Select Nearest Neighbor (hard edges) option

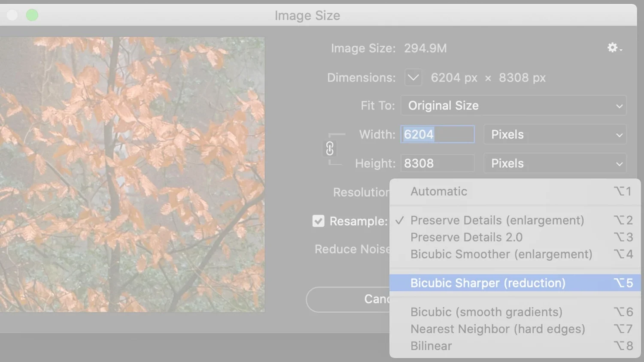pyautogui.click(x=515, y=329)
